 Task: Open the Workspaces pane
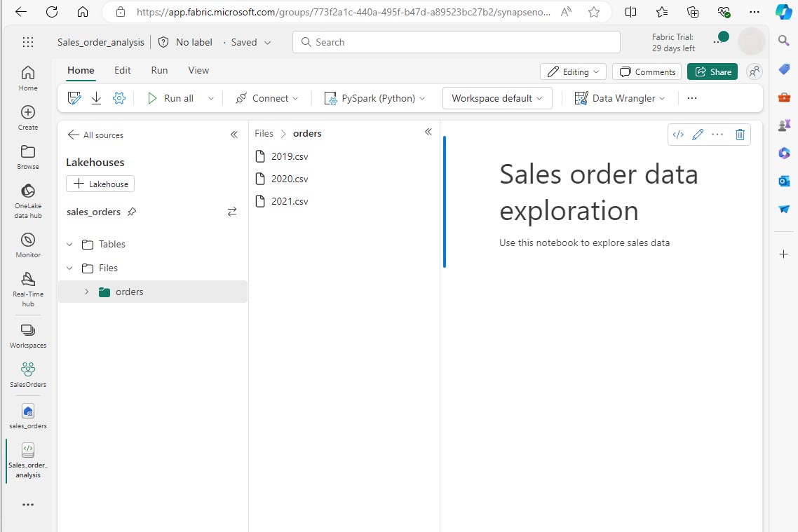pyautogui.click(x=28, y=336)
